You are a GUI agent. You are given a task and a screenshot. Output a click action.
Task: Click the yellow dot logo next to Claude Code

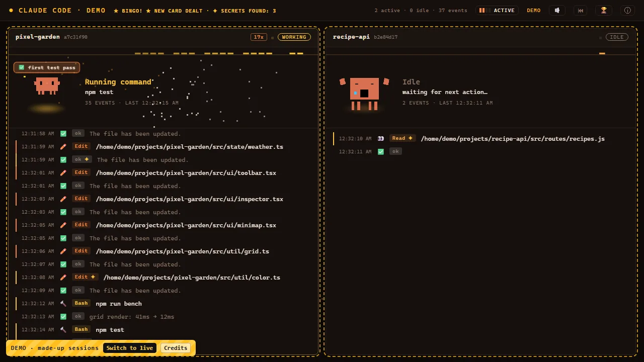11,10
